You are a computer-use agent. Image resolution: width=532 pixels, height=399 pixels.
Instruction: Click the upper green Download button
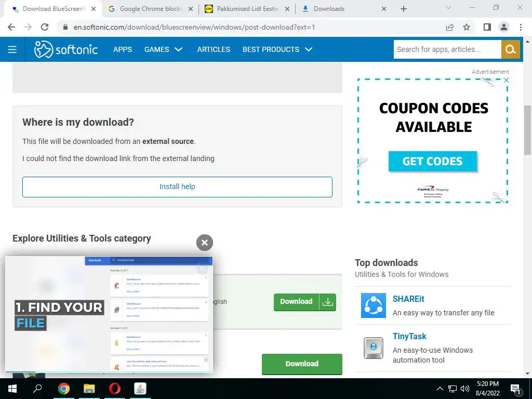coord(296,302)
